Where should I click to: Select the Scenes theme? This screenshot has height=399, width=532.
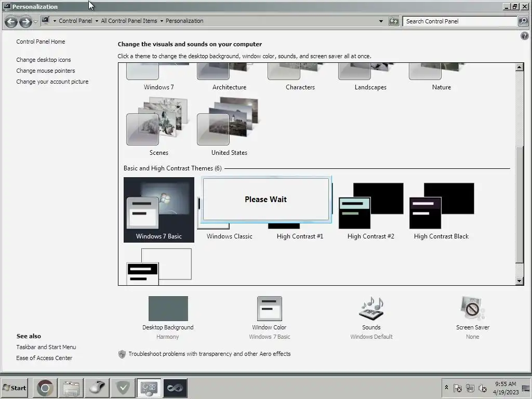point(158,127)
